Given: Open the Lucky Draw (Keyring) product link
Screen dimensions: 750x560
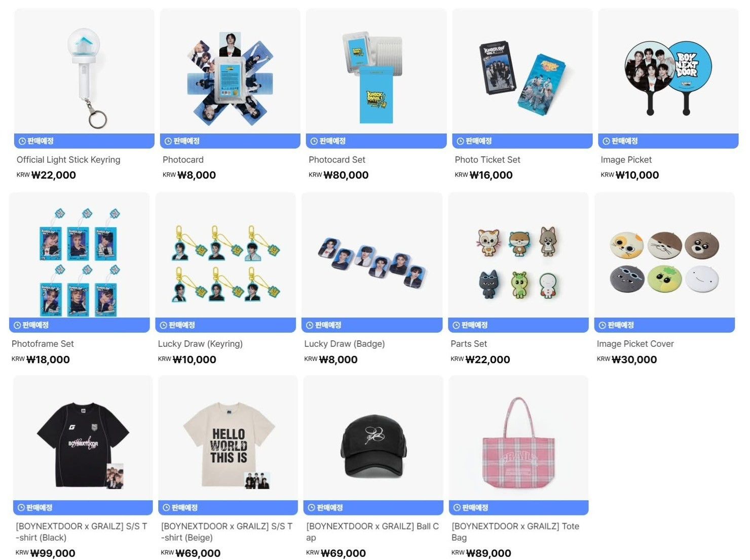Looking at the screenshot, I should pos(200,344).
